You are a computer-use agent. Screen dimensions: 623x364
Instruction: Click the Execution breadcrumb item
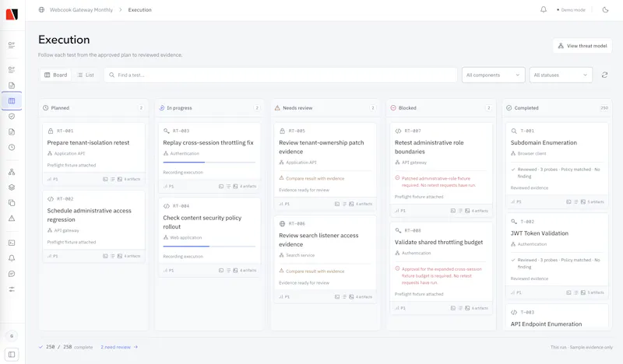pos(140,9)
